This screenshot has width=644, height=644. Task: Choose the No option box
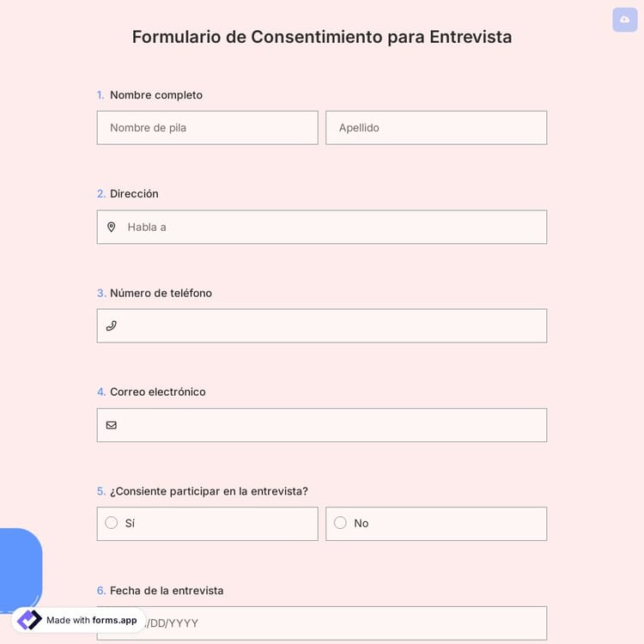point(447,524)
